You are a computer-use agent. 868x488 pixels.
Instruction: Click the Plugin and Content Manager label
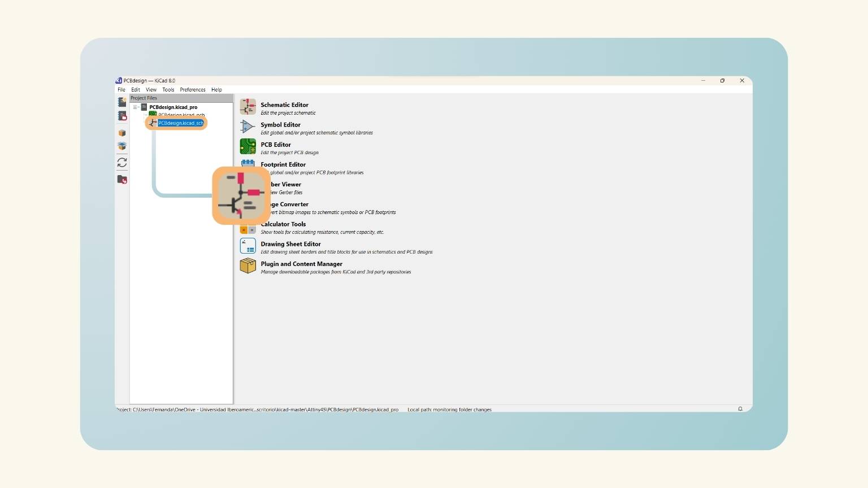(301, 264)
